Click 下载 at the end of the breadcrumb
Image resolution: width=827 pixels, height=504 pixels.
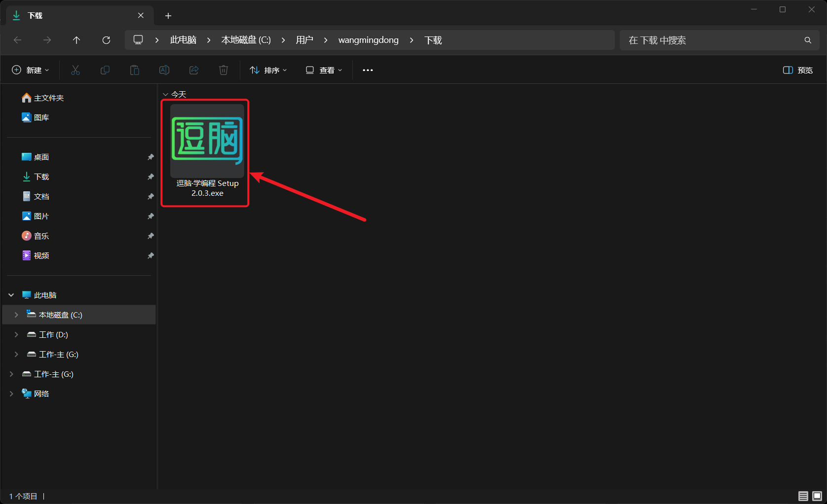(x=433, y=40)
